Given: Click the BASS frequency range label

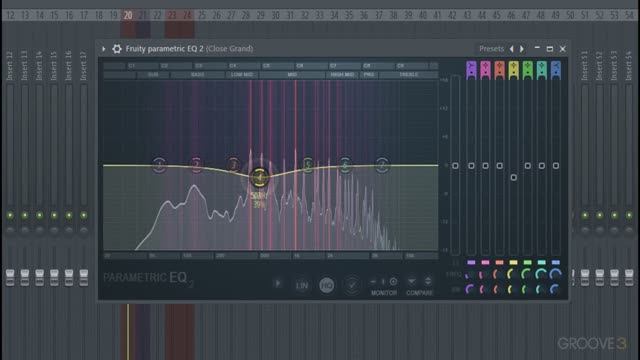Looking at the screenshot, I should (x=198, y=75).
